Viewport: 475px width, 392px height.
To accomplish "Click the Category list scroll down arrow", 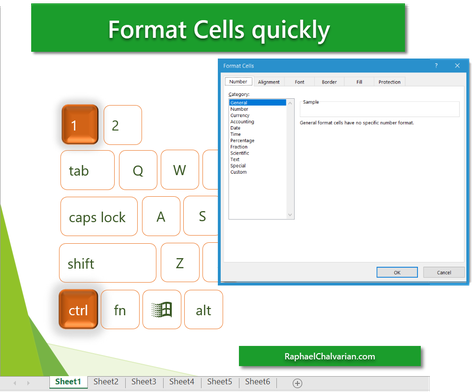I will coord(290,215).
